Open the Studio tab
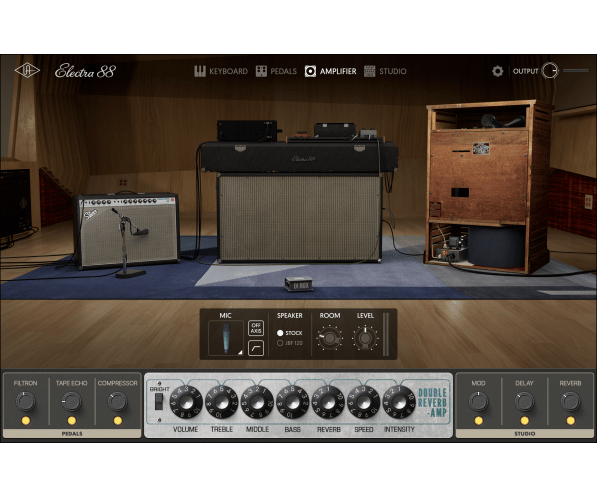The width and height of the screenshot is (597, 497). tap(385, 71)
